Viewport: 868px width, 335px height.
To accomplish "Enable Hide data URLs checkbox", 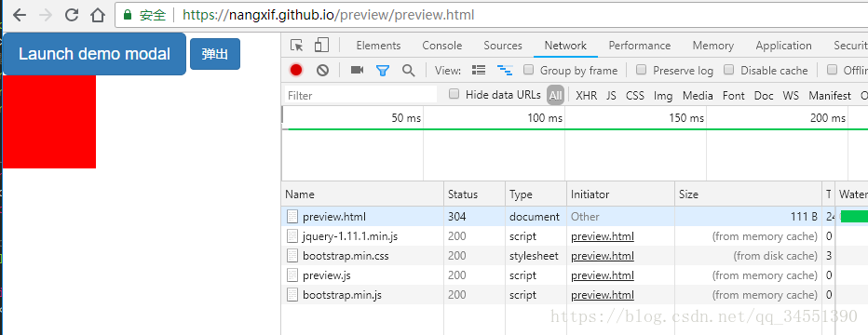I will 454,94.
